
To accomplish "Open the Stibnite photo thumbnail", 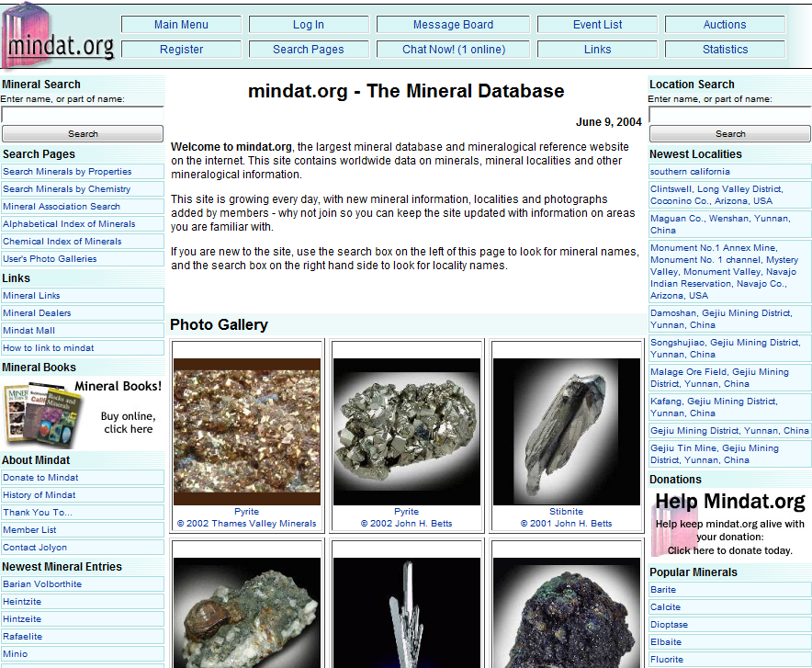I will coord(566,431).
